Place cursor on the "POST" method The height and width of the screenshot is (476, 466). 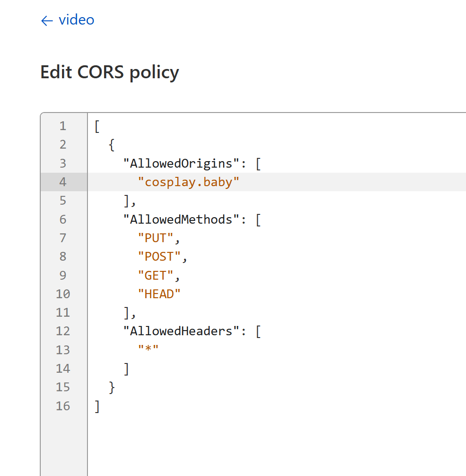pos(159,257)
